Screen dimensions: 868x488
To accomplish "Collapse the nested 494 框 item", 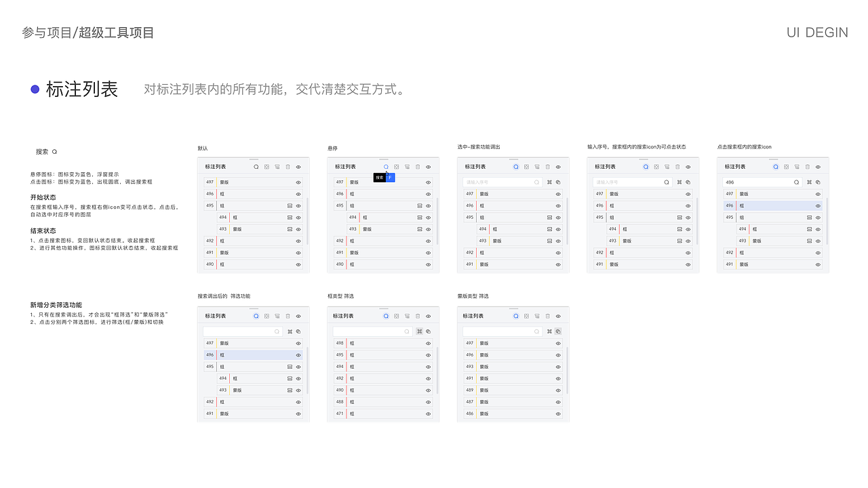I will 289,218.
